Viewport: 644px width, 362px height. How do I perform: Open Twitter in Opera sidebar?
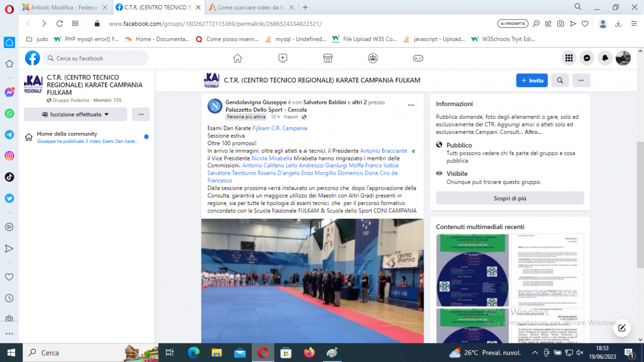click(10, 198)
